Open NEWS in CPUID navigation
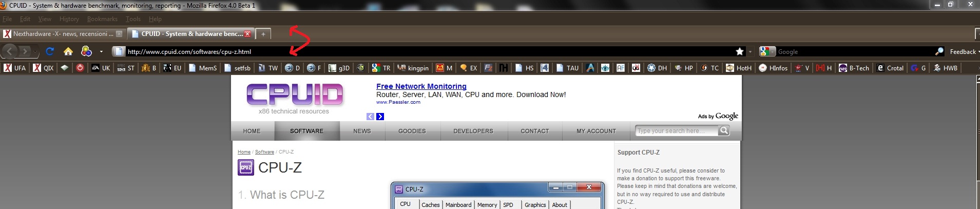 tap(362, 131)
